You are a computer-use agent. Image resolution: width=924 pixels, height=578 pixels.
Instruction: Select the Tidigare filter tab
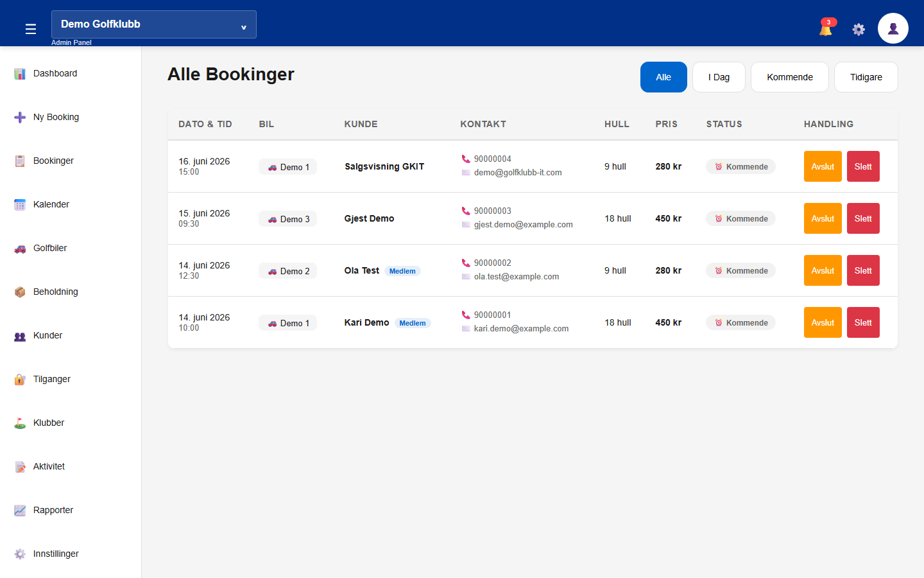coord(866,77)
